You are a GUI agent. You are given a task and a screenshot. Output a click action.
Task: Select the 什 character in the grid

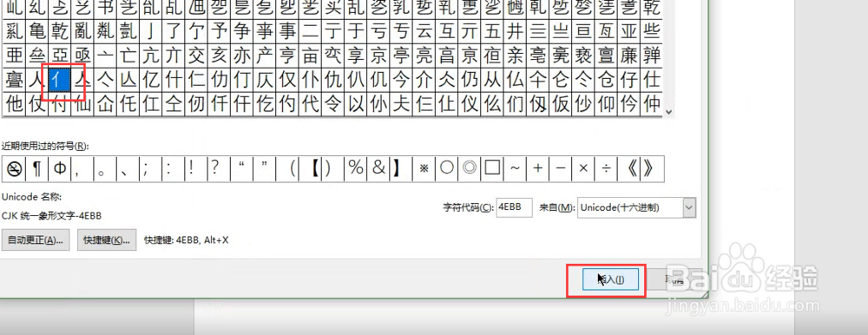point(174,81)
